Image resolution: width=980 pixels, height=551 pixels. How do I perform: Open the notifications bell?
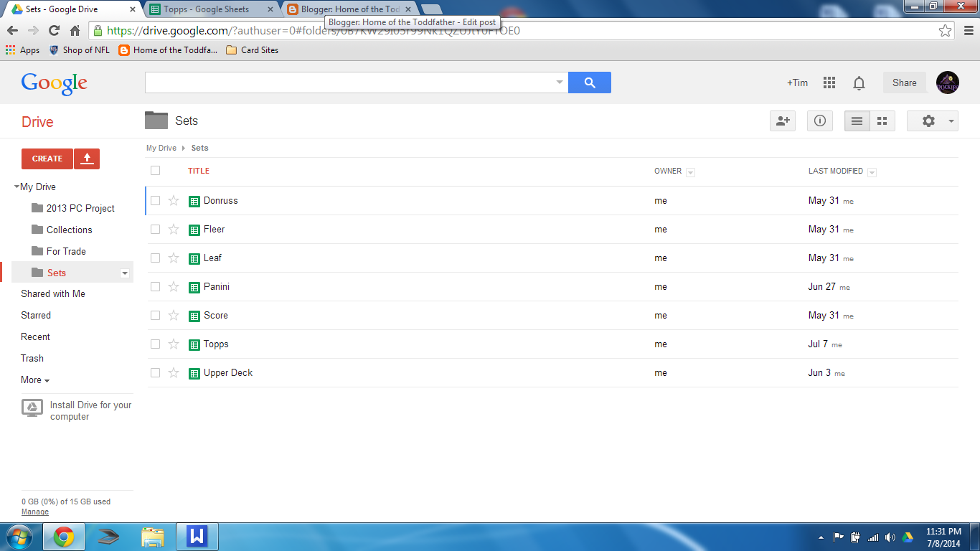859,83
